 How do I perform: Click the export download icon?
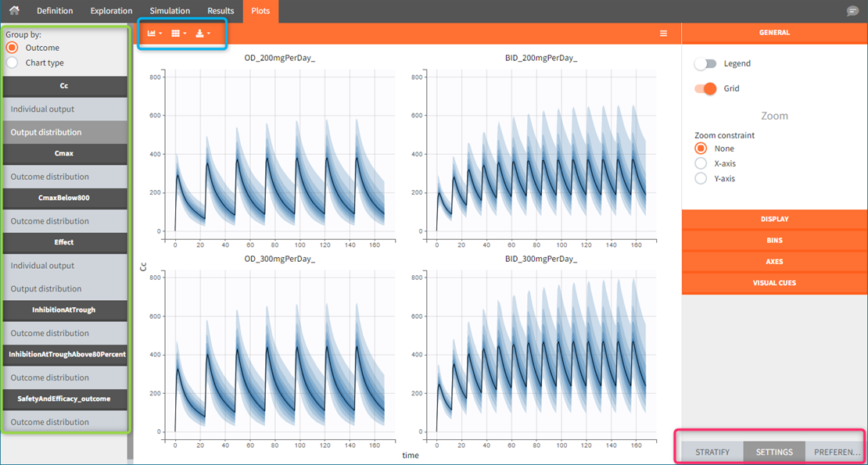202,34
